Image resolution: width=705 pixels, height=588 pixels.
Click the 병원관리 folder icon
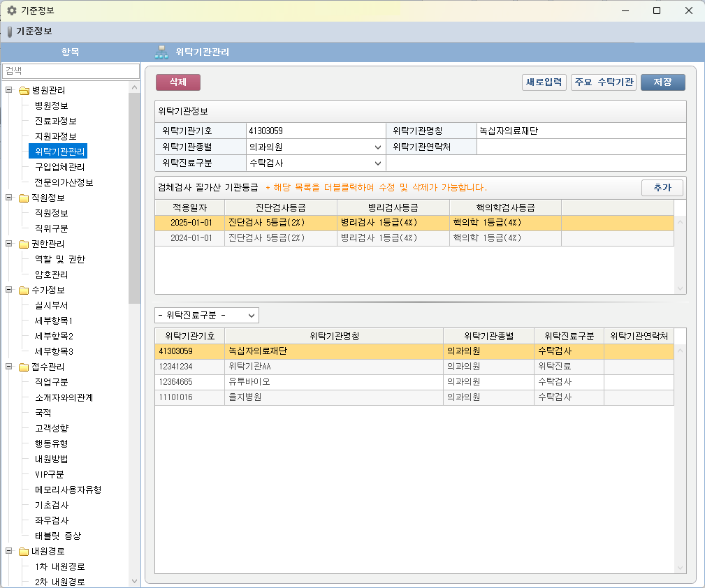[x=24, y=90]
